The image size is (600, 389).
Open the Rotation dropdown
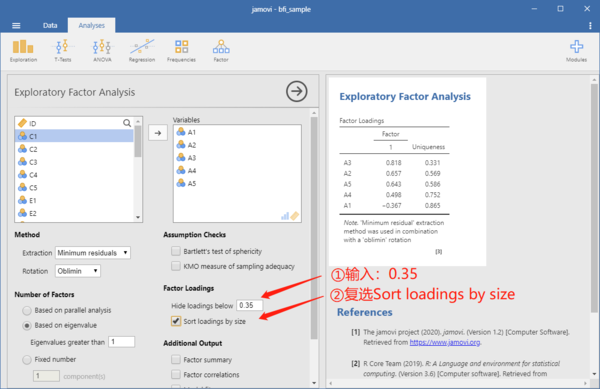click(x=78, y=271)
